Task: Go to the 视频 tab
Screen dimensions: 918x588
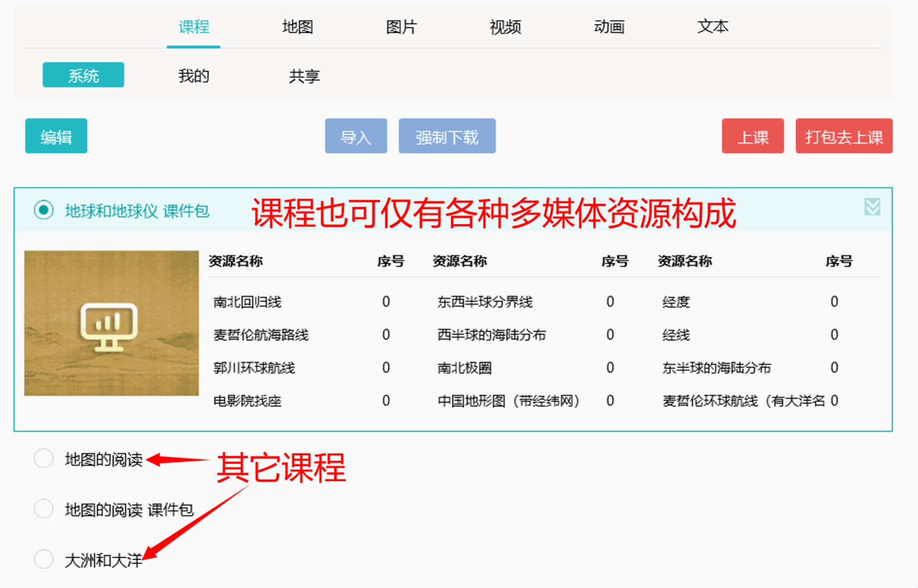Action: (x=505, y=27)
